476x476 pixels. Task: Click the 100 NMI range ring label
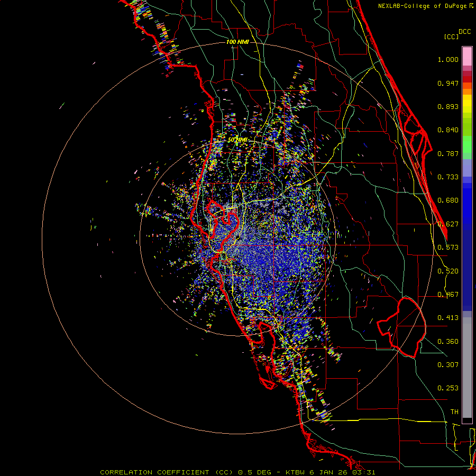coord(237,42)
